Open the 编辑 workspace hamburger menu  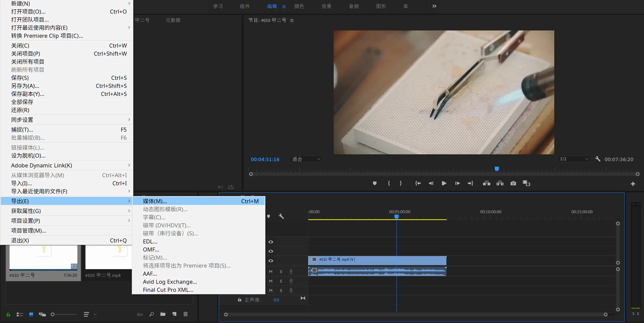coord(284,7)
